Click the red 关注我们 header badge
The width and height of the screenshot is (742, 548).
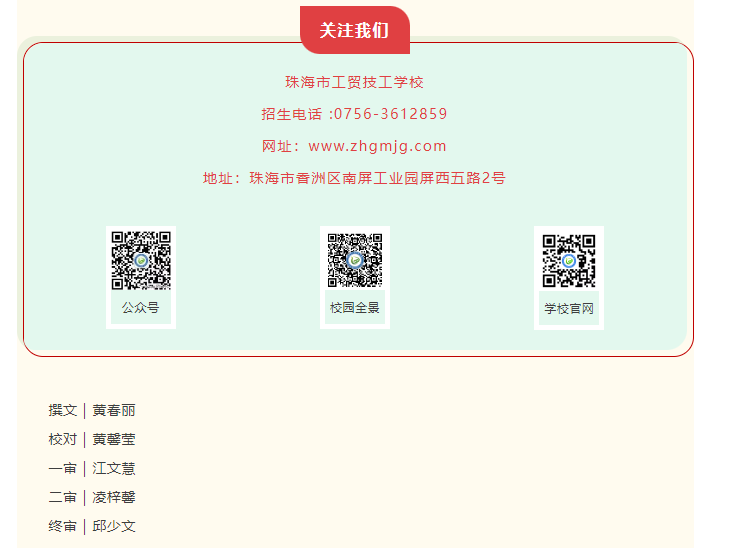tap(354, 30)
